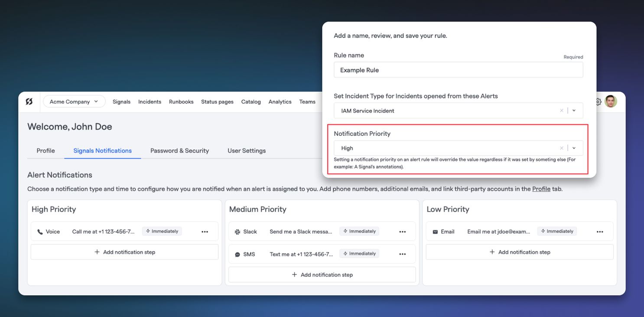Switch to Password & Security tab
Screen dimensions: 644x317
tap(179, 150)
